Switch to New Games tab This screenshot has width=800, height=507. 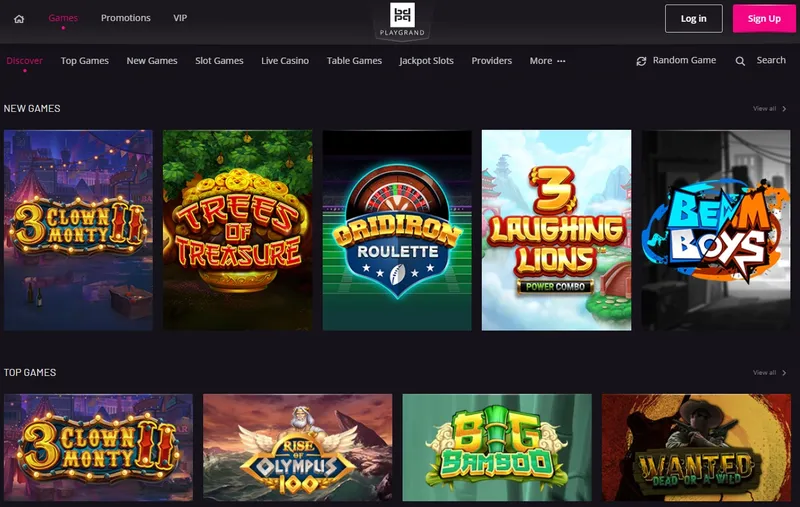[x=152, y=61]
